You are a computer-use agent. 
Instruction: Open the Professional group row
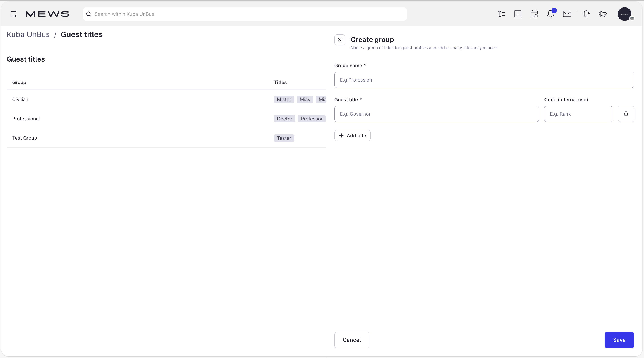pyautogui.click(x=166, y=119)
